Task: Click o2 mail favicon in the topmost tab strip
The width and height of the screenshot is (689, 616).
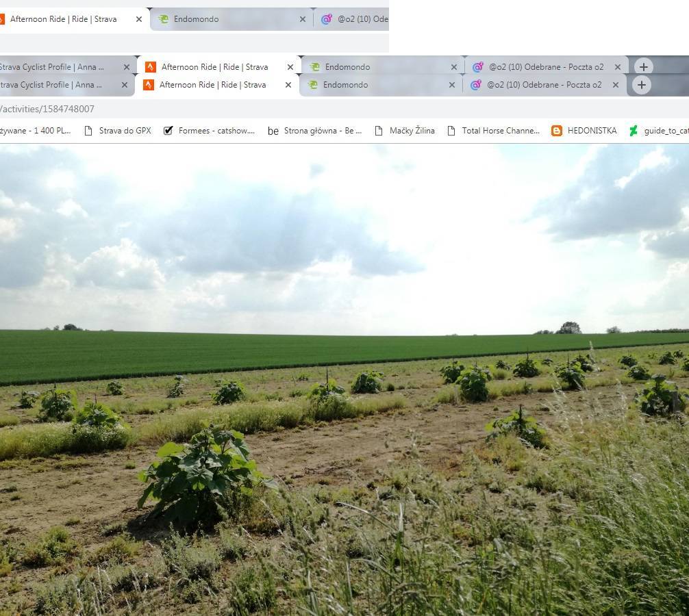Action: point(327,19)
